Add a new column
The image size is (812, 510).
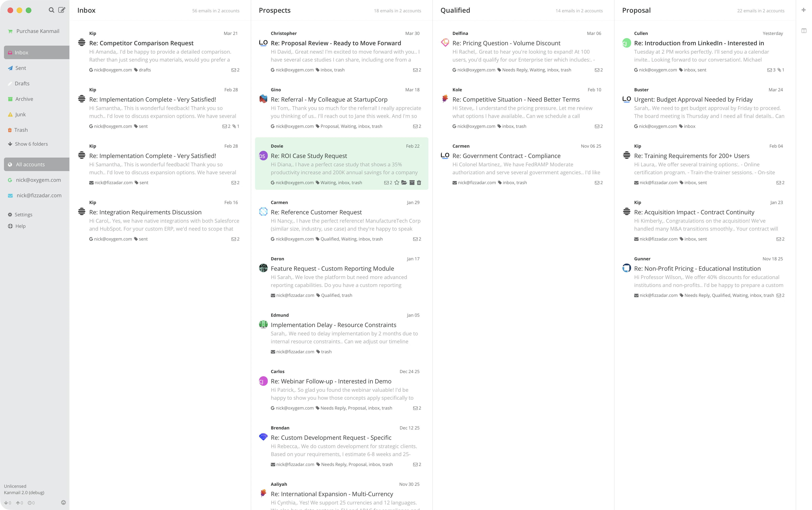coord(804,10)
